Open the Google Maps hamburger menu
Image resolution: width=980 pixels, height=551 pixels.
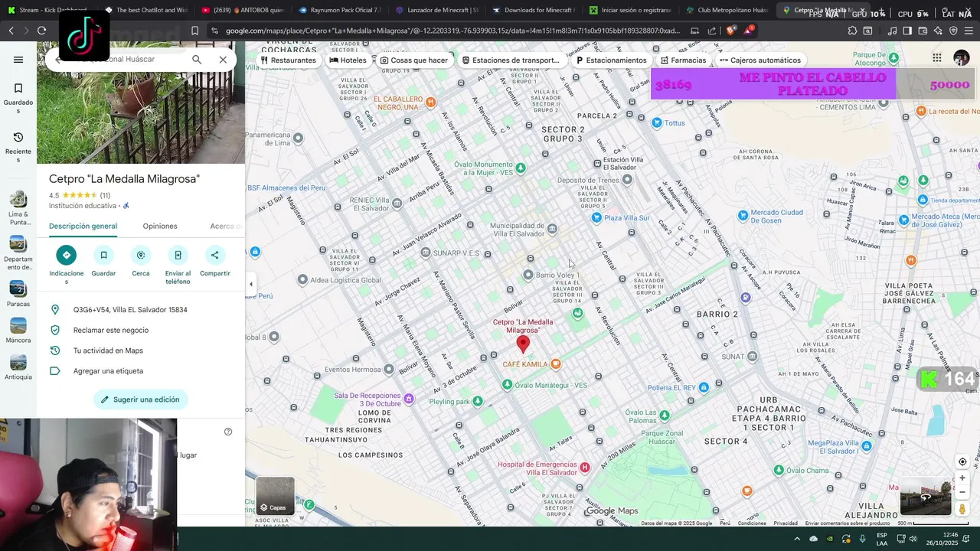pyautogui.click(x=18, y=60)
